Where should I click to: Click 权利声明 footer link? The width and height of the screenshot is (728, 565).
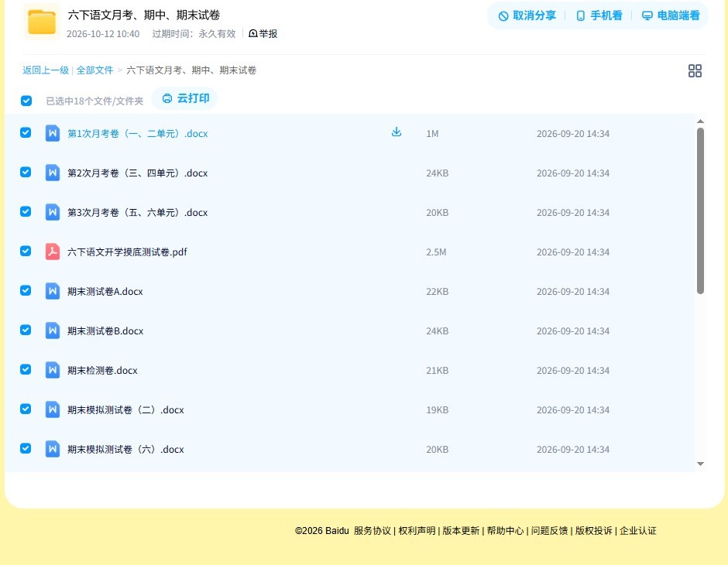[x=417, y=531]
